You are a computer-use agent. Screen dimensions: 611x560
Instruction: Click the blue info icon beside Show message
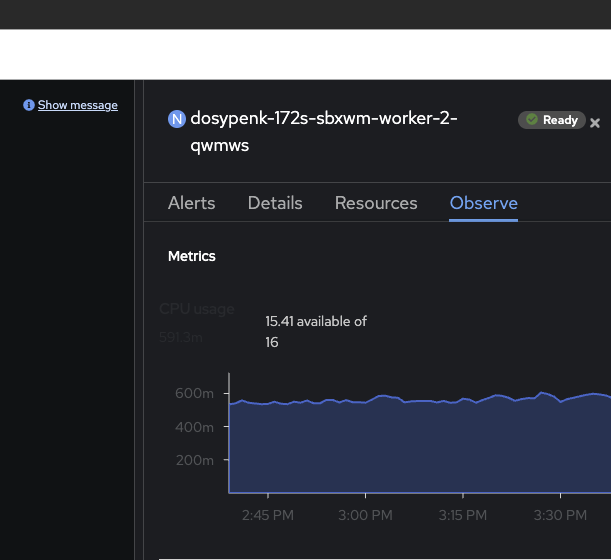coord(29,105)
